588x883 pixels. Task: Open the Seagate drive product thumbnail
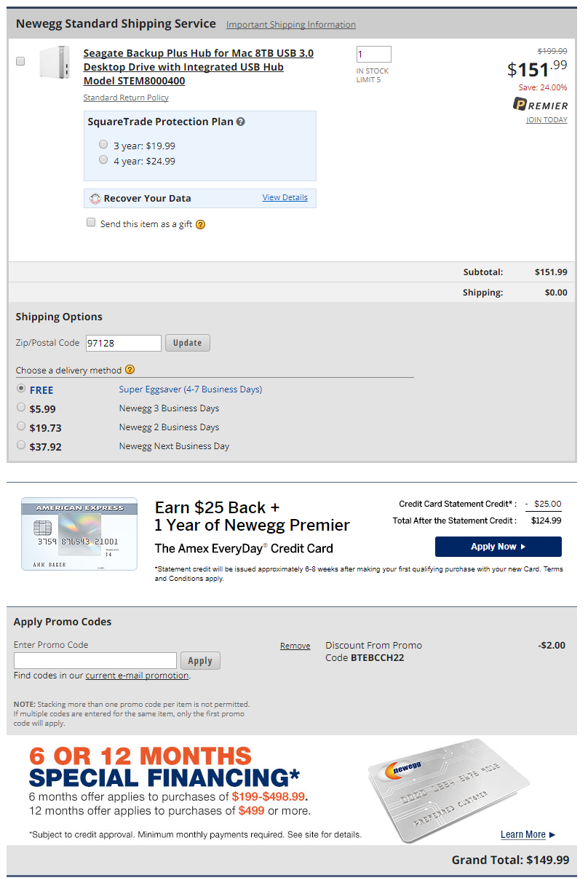click(x=55, y=63)
